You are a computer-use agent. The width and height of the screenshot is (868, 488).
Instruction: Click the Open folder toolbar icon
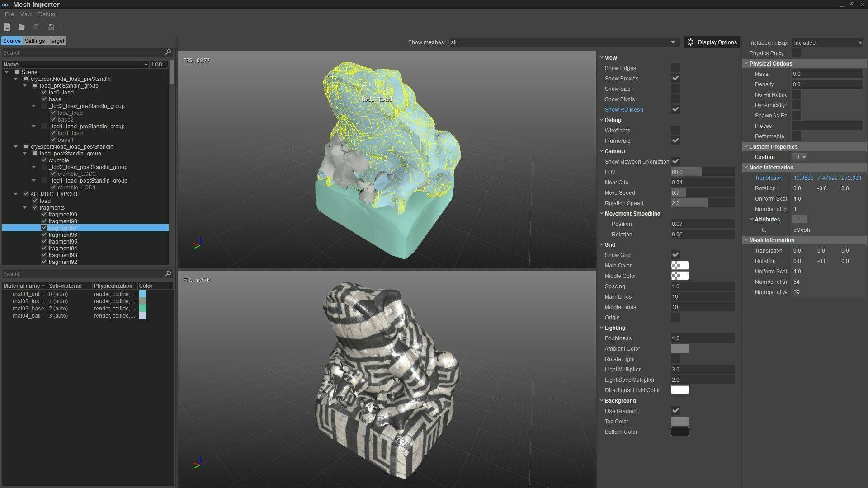[22, 27]
